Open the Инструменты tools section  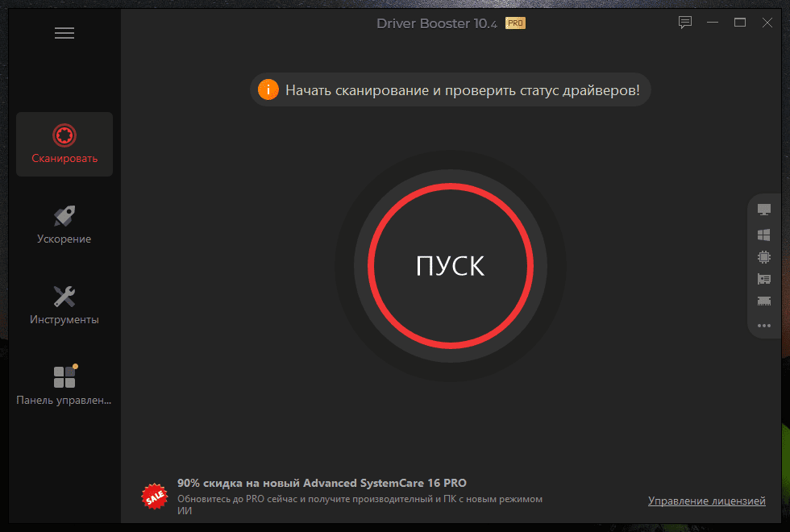coord(64,305)
